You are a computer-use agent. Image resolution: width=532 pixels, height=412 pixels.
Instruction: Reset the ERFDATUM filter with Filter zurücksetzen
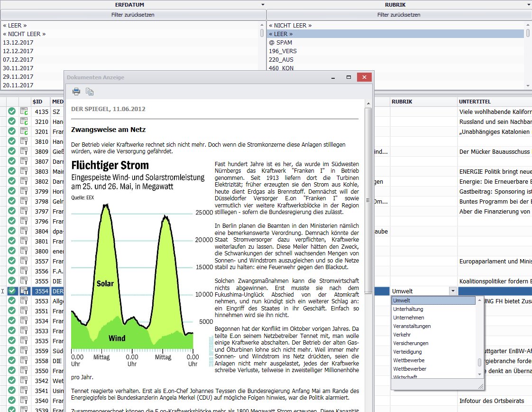pos(133,15)
